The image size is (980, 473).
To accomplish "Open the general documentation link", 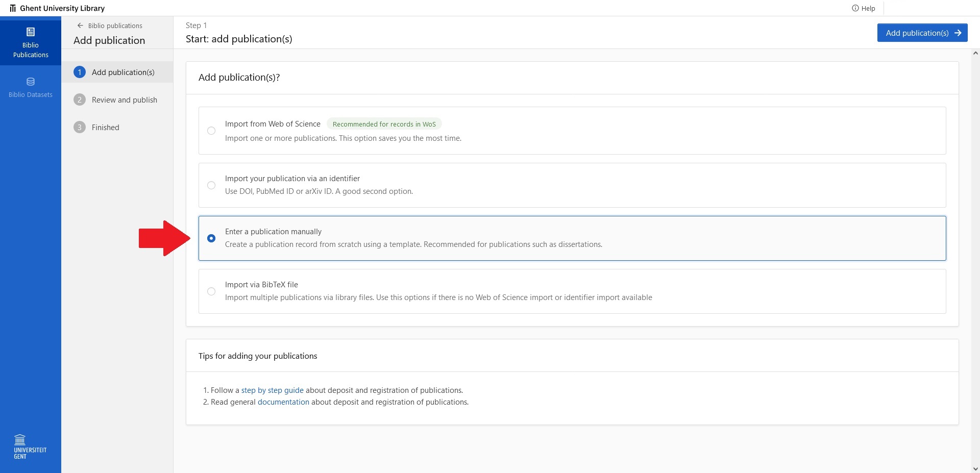I will (x=283, y=402).
